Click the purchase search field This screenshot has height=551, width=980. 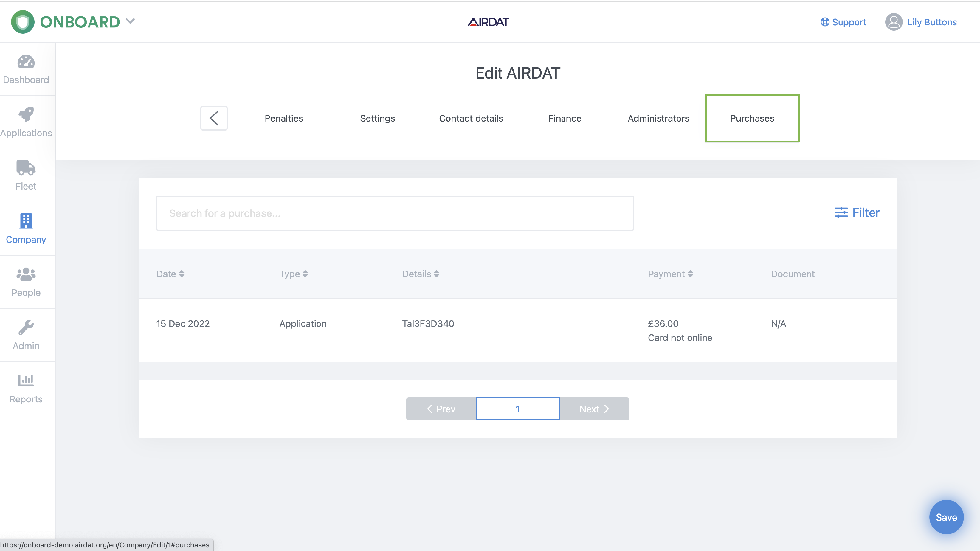coord(395,213)
